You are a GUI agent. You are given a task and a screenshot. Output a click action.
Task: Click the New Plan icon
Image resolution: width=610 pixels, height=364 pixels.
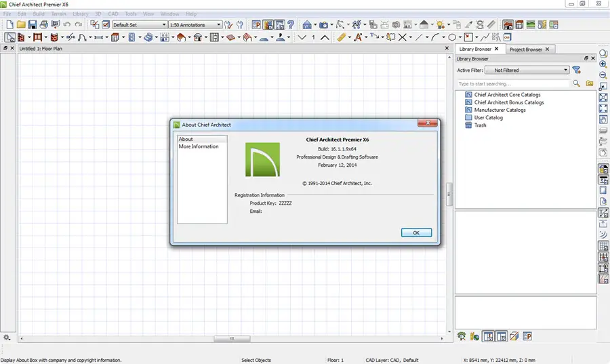(x=9, y=25)
